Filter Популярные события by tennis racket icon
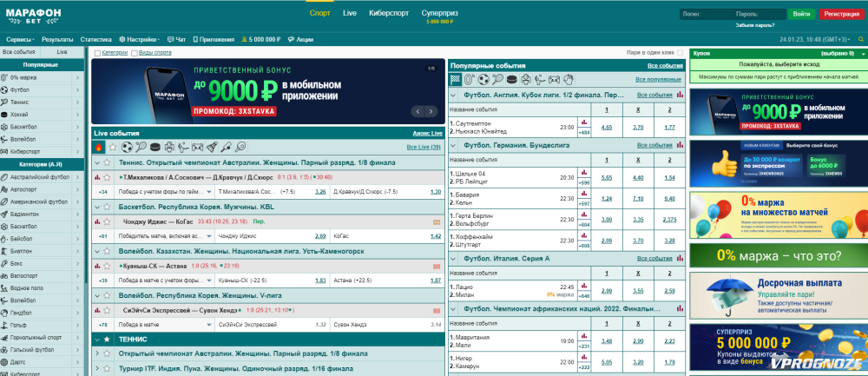 (x=498, y=80)
